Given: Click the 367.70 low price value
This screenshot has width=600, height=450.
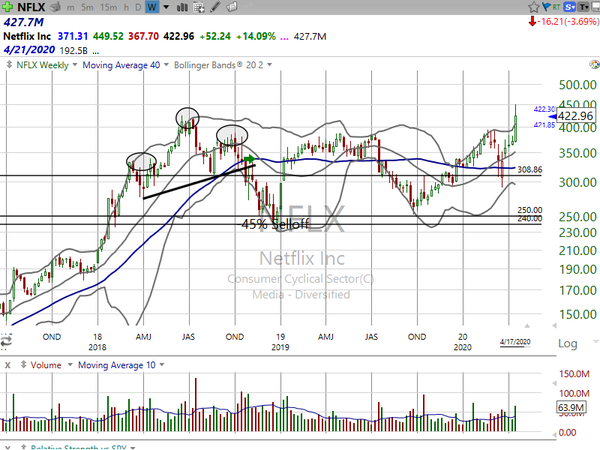Looking at the screenshot, I should pyautogui.click(x=143, y=36).
